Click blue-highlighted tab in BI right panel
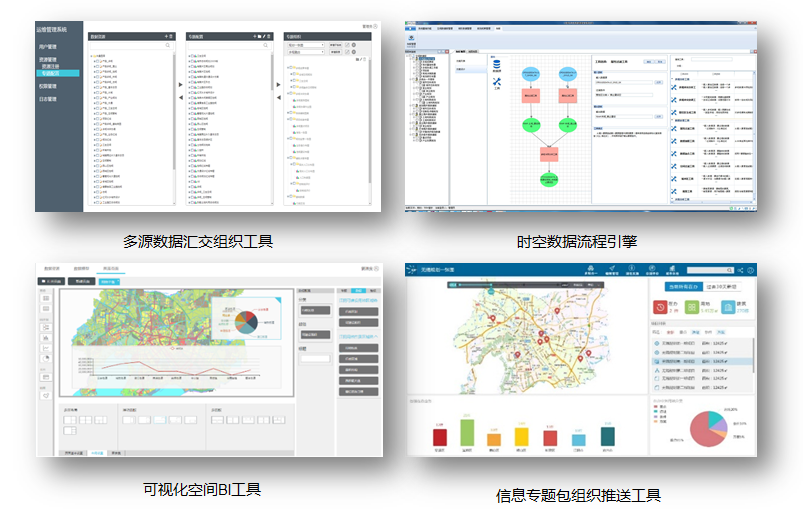This screenshot has height=513, width=803. click(358, 290)
